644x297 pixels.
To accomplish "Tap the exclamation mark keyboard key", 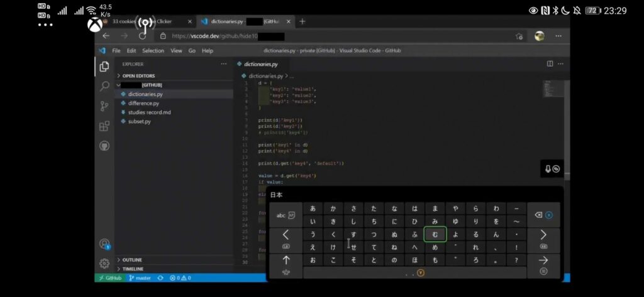I will (516, 247).
